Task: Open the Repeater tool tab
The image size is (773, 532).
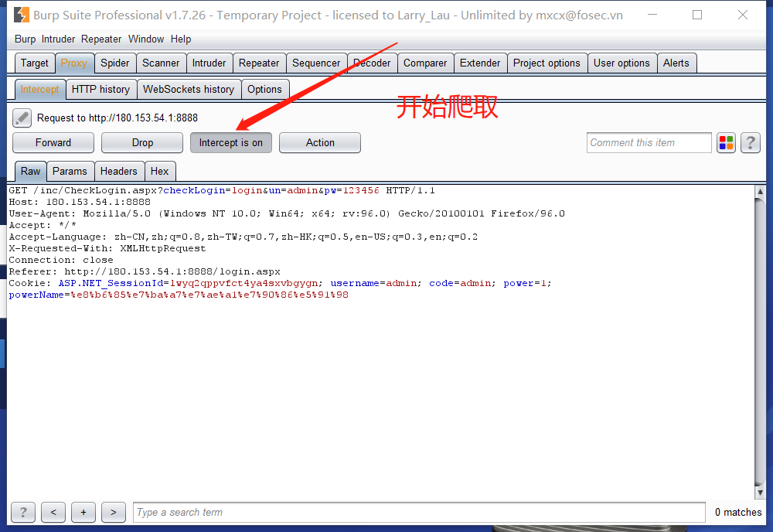Action: tap(259, 63)
